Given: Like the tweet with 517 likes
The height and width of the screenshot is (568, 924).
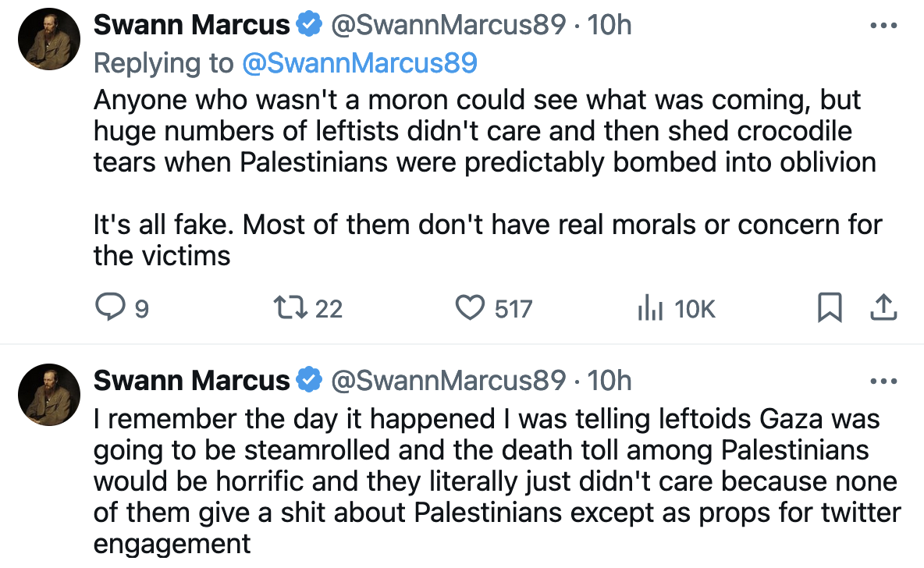Looking at the screenshot, I should pos(470,309).
